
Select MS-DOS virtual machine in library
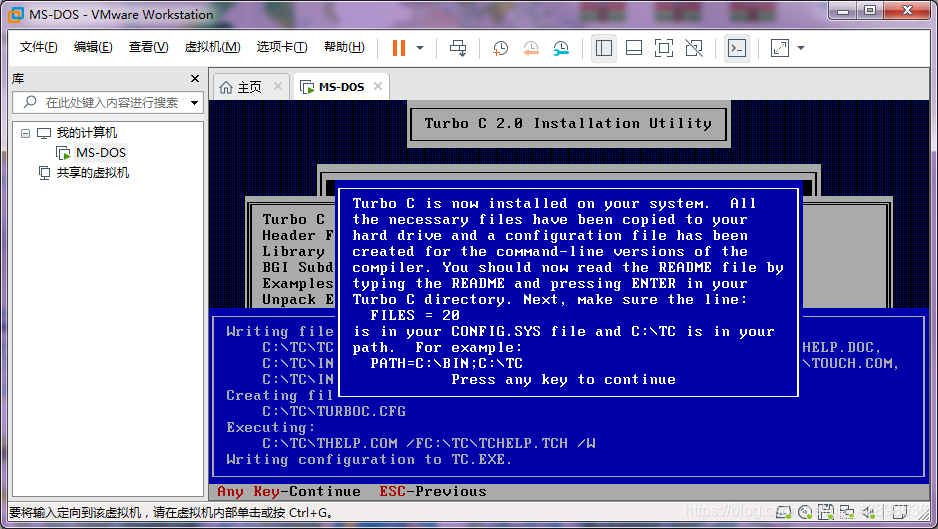pyautogui.click(x=100, y=153)
